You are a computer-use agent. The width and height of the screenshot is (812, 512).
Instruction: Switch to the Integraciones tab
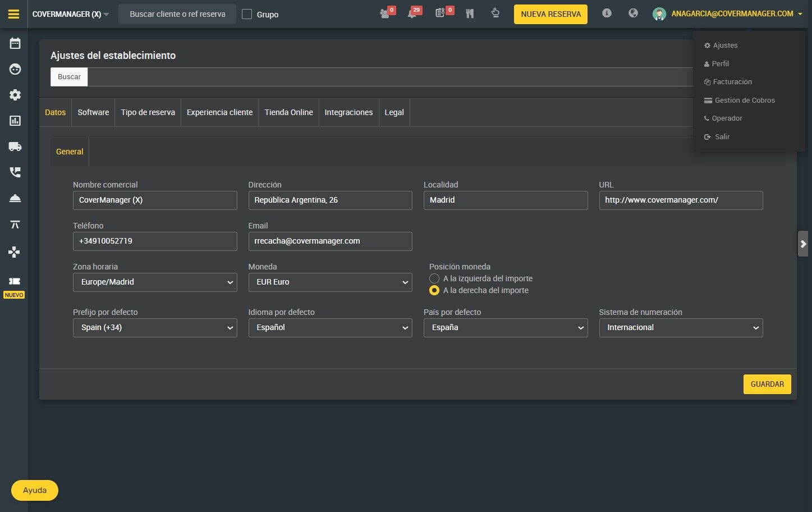pyautogui.click(x=348, y=112)
